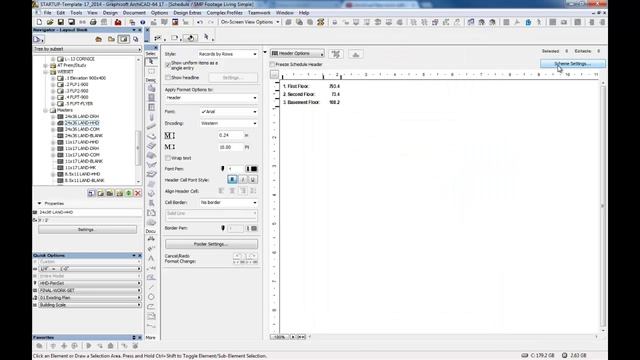Open the Apply Format Options to Header dropdown
The image size is (640, 360).
point(211,98)
